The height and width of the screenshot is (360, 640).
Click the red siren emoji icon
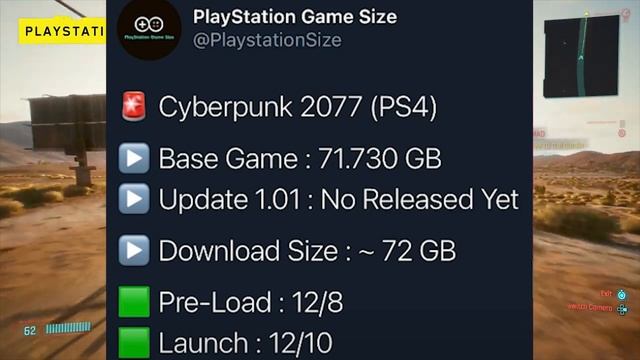click(x=134, y=106)
